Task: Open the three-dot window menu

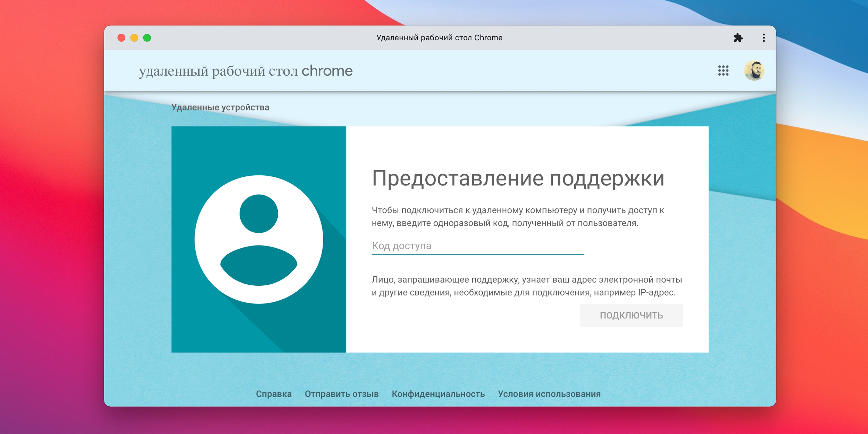Action: click(763, 38)
